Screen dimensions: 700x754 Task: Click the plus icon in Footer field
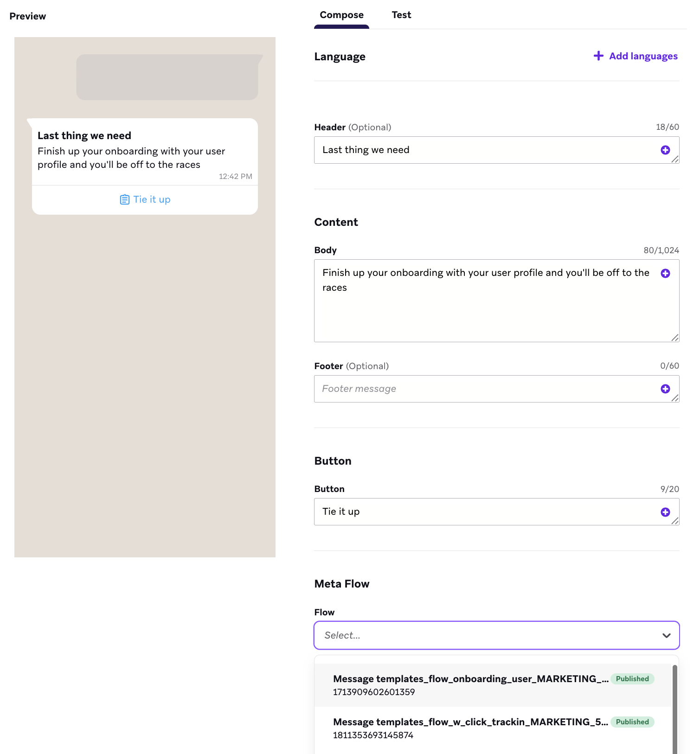coord(665,389)
